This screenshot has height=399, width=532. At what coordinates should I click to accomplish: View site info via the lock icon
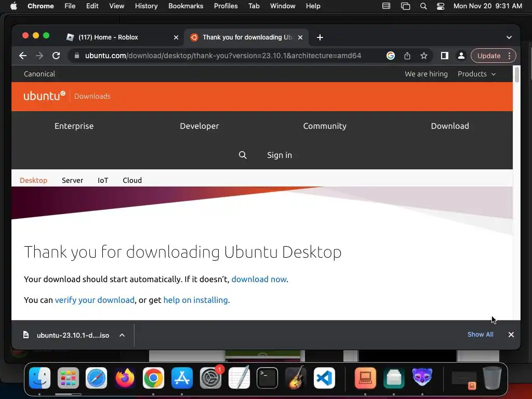click(77, 56)
